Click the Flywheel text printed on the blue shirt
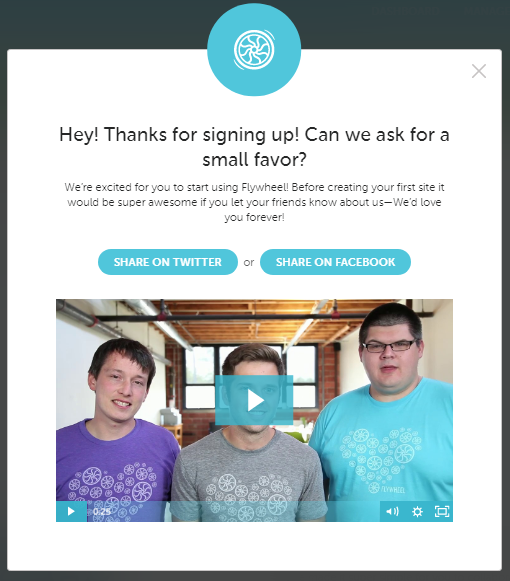 click(394, 489)
